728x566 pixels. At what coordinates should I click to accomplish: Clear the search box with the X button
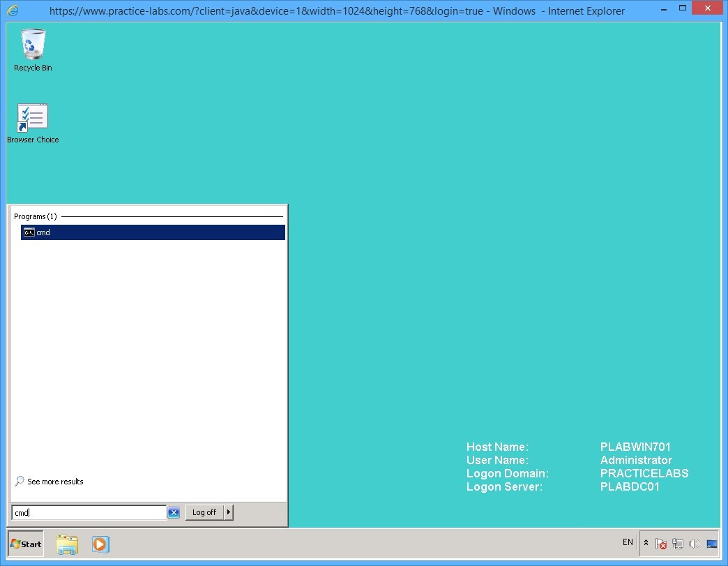[173, 512]
